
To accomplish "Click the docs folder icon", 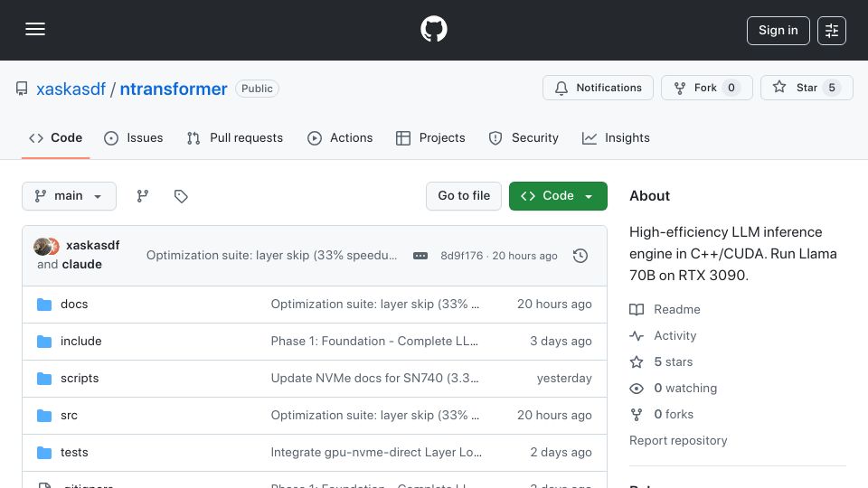I will [44, 305].
